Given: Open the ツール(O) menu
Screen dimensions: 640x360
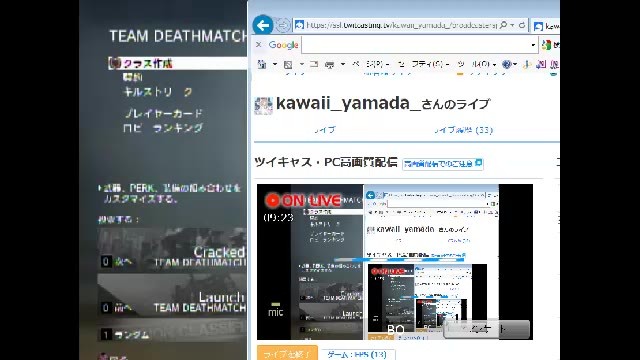Looking at the screenshot, I should point(477,64).
